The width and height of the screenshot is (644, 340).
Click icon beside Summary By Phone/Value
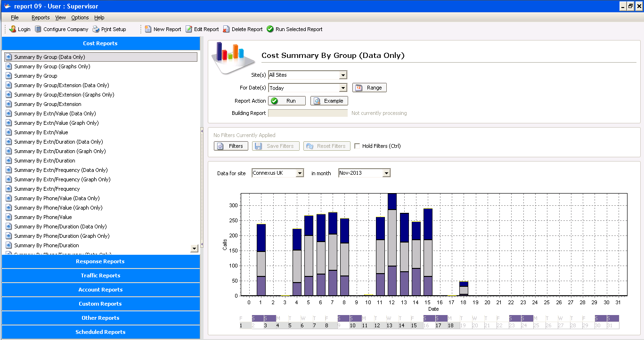coord(8,217)
